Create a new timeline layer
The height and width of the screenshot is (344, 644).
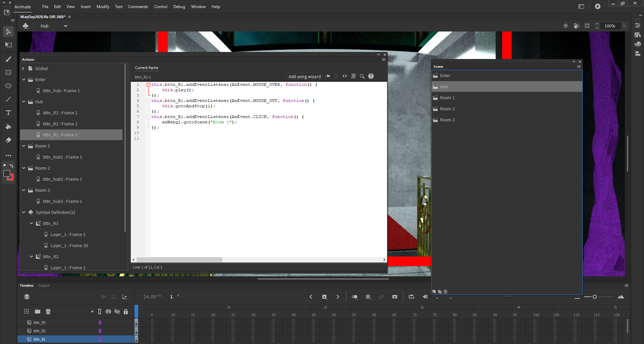pyautogui.click(x=26, y=311)
